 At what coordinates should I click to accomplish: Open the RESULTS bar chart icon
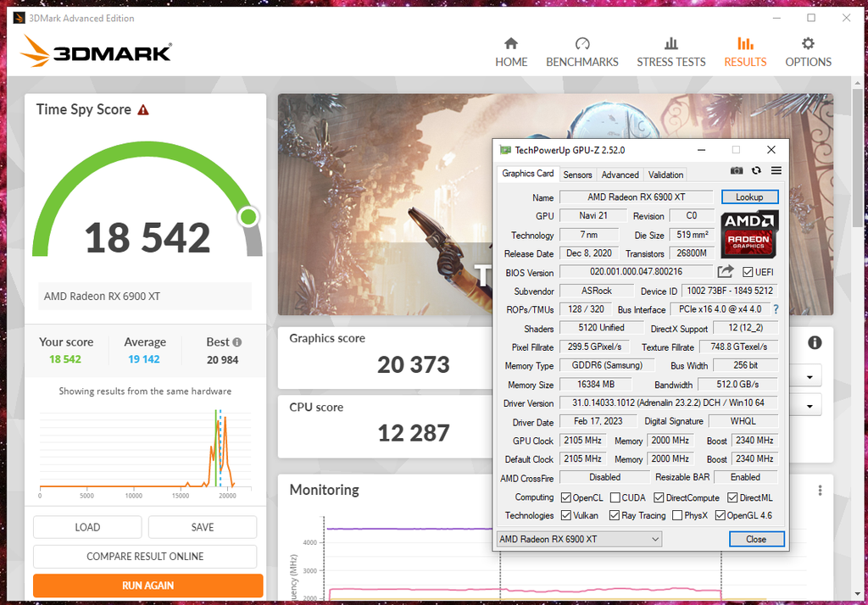point(745,43)
